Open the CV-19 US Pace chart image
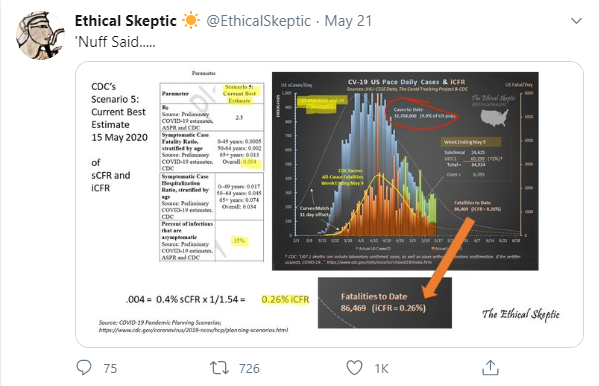Viewport: 599px width, 386px height. [405, 171]
